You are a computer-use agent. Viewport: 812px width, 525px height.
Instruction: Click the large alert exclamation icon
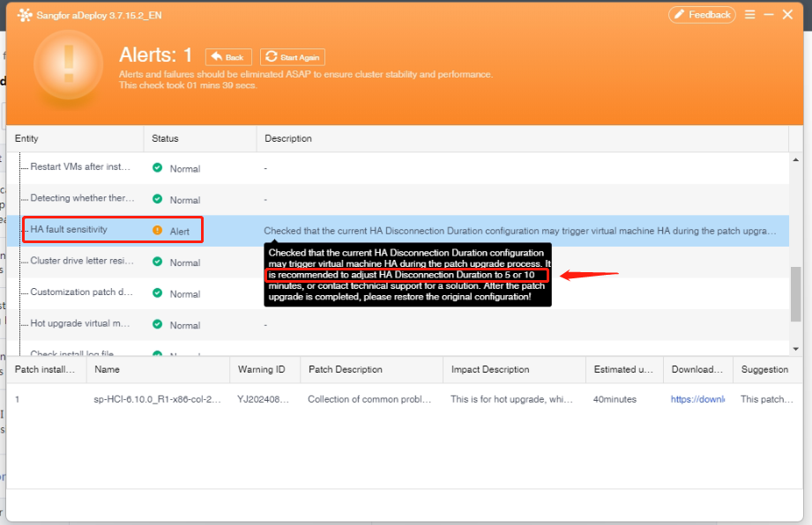click(69, 64)
